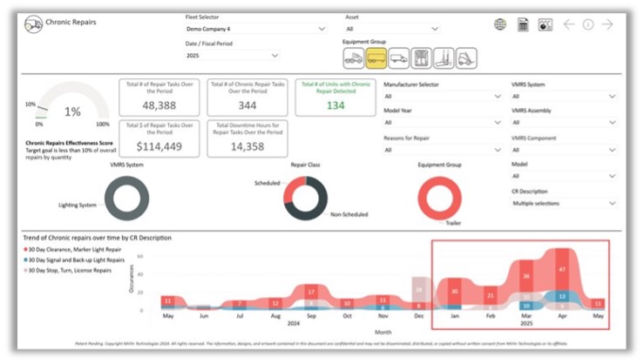Select the forklift equipment group icon
Screen dimensions: 644x364
(466, 58)
